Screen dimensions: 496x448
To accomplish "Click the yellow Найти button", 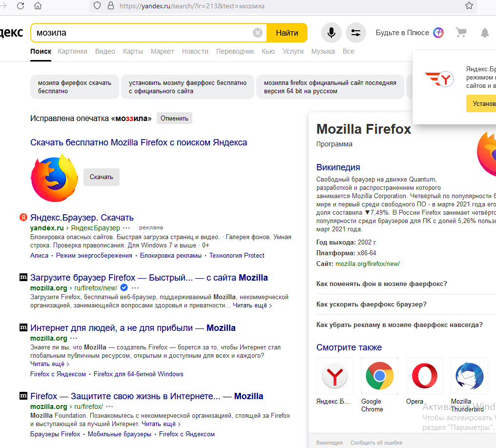I will [x=287, y=33].
